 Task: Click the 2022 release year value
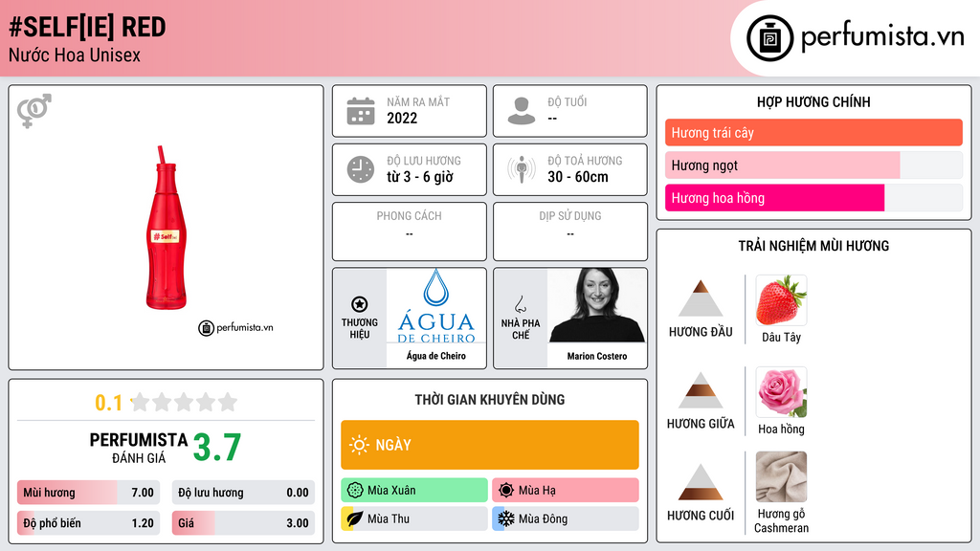402,118
